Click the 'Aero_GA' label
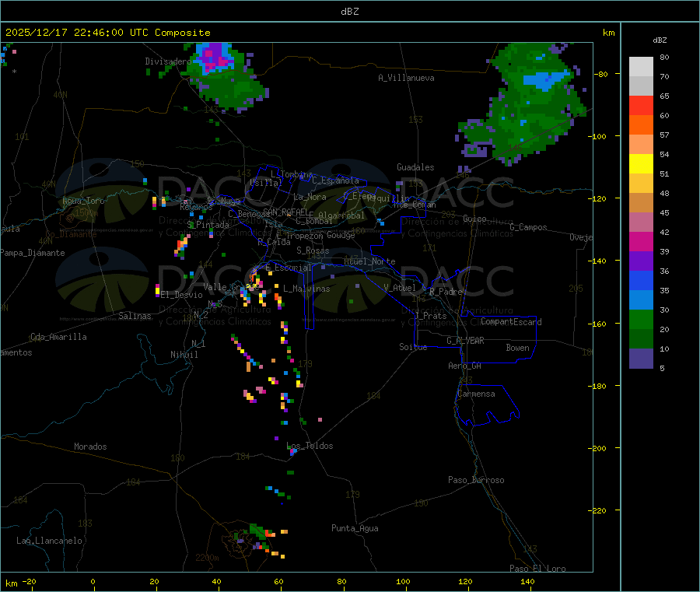The width and height of the screenshot is (700, 592). 464,366
